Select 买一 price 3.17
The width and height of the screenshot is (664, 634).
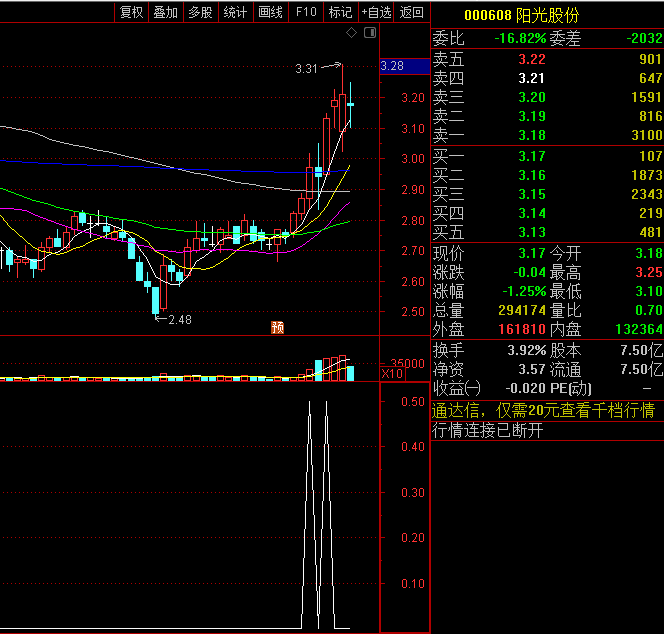(532, 156)
